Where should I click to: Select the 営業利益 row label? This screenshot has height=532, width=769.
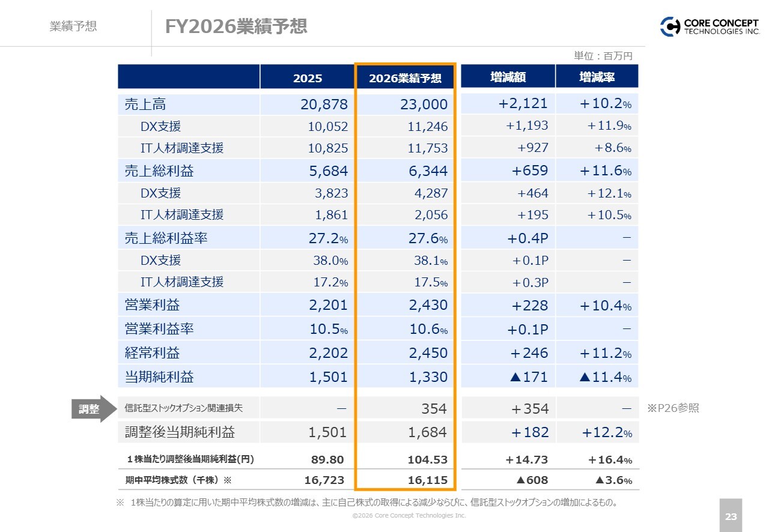pos(152,305)
